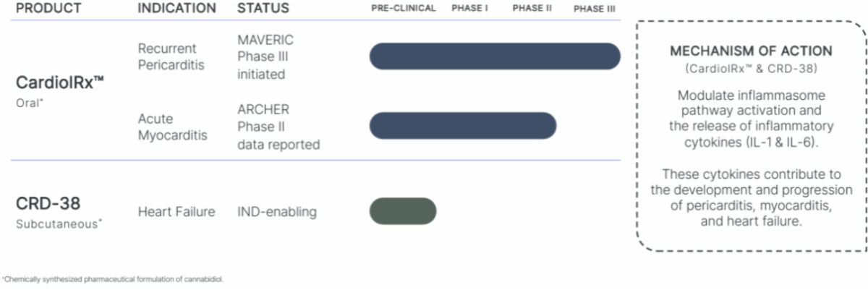
Task: Click the MAVERIC Phase III initiated status
Action: coord(265,56)
